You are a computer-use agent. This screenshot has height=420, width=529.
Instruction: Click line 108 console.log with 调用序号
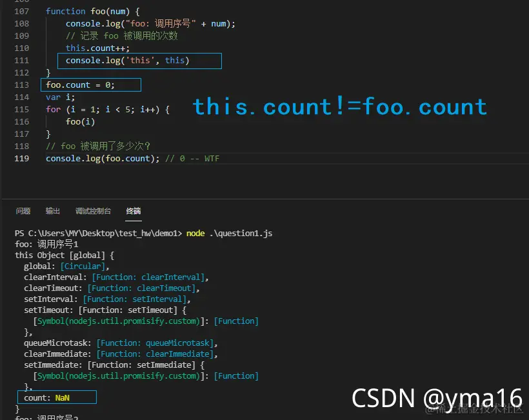(x=150, y=24)
